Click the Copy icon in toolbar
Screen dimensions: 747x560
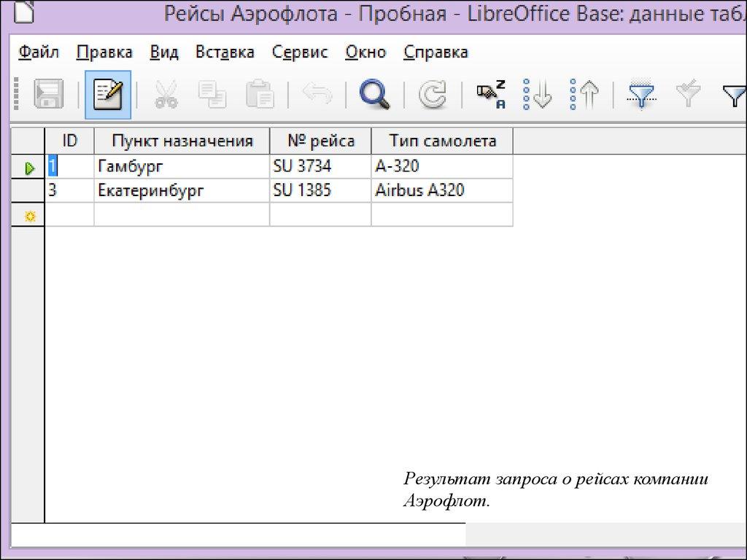213,95
